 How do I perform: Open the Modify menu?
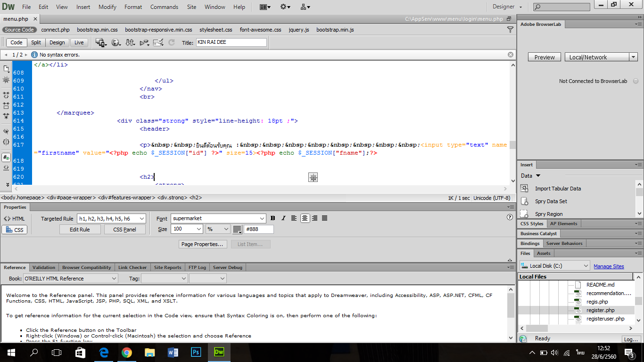[x=107, y=7]
